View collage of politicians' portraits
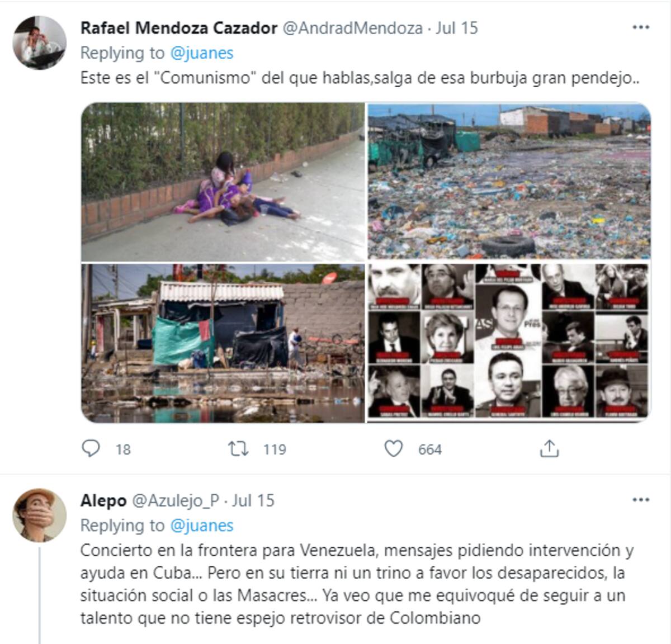The height and width of the screenshot is (644, 671). (x=509, y=343)
